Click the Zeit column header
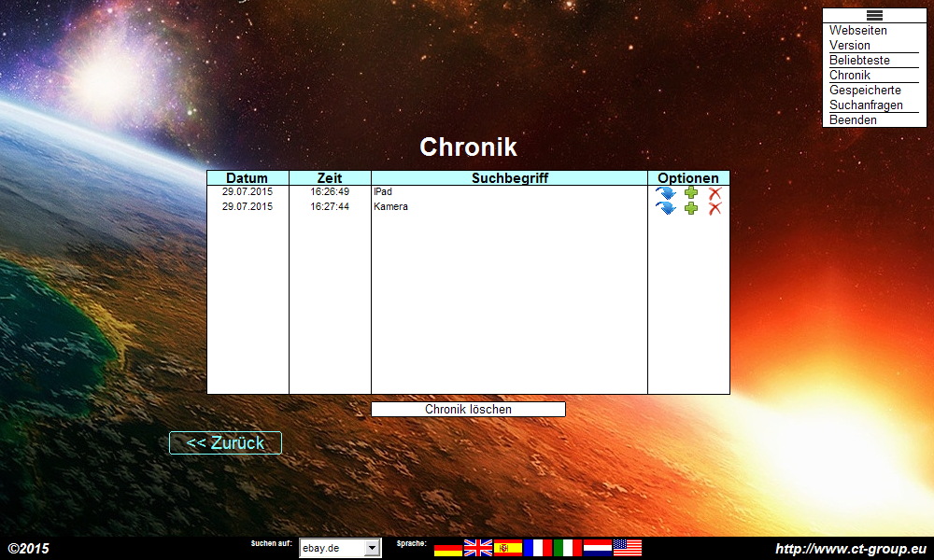 [330, 178]
